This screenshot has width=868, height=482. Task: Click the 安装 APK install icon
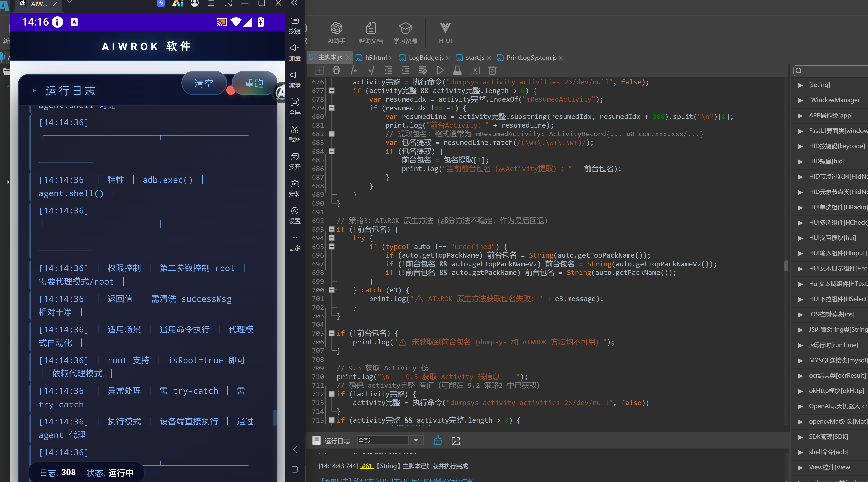pyautogui.click(x=295, y=188)
